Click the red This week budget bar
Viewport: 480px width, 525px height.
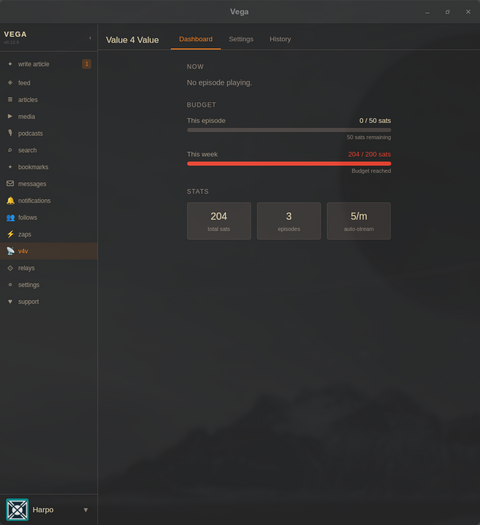click(x=289, y=164)
